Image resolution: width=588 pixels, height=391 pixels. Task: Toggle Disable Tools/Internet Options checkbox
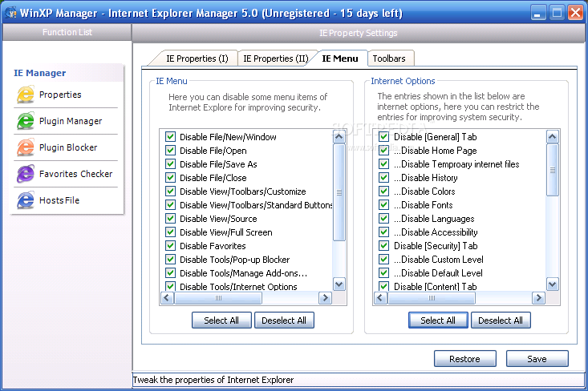[170, 286]
